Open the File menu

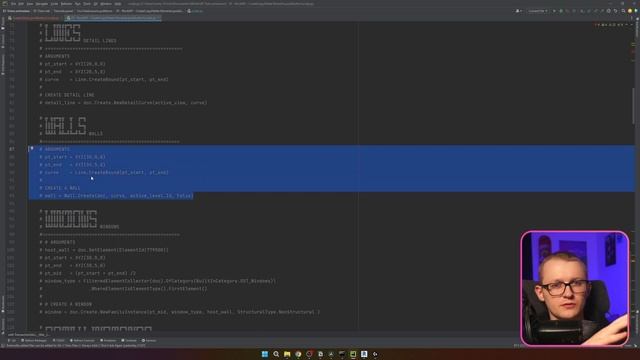coord(13,4)
